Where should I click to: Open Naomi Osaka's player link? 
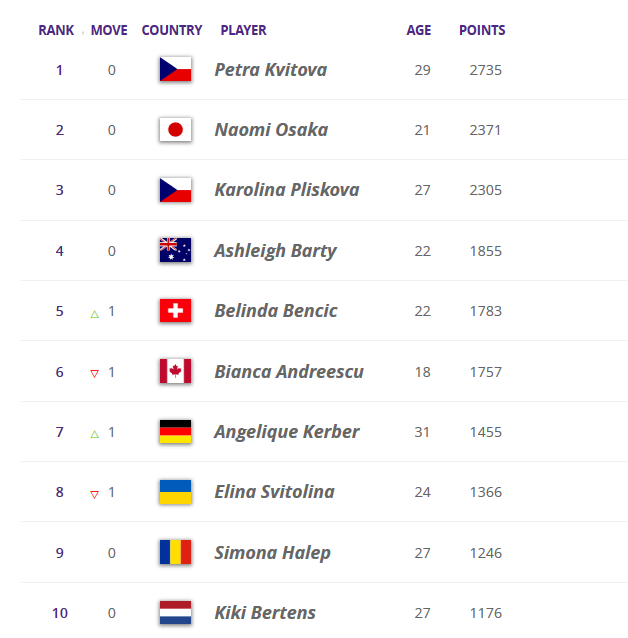271,130
